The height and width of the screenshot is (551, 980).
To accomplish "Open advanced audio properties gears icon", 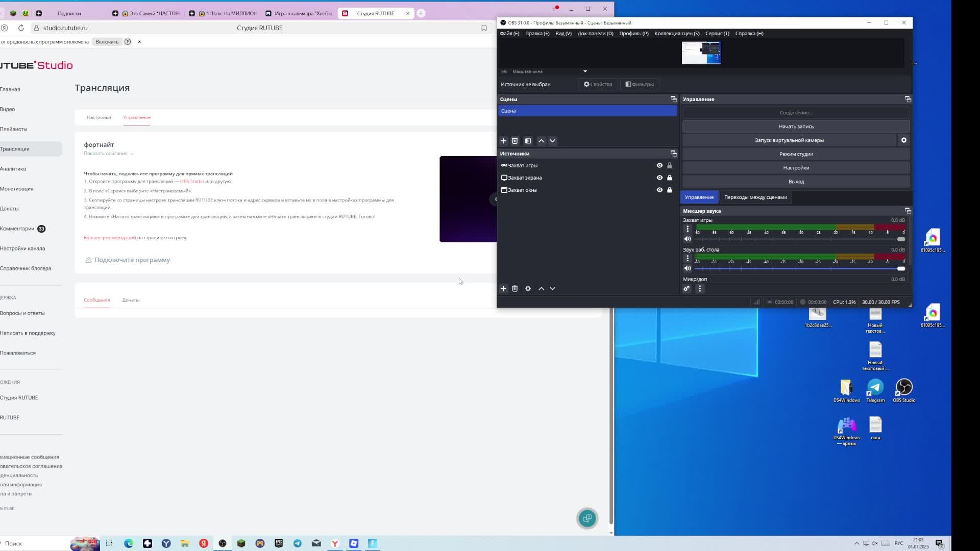I will click(x=687, y=289).
